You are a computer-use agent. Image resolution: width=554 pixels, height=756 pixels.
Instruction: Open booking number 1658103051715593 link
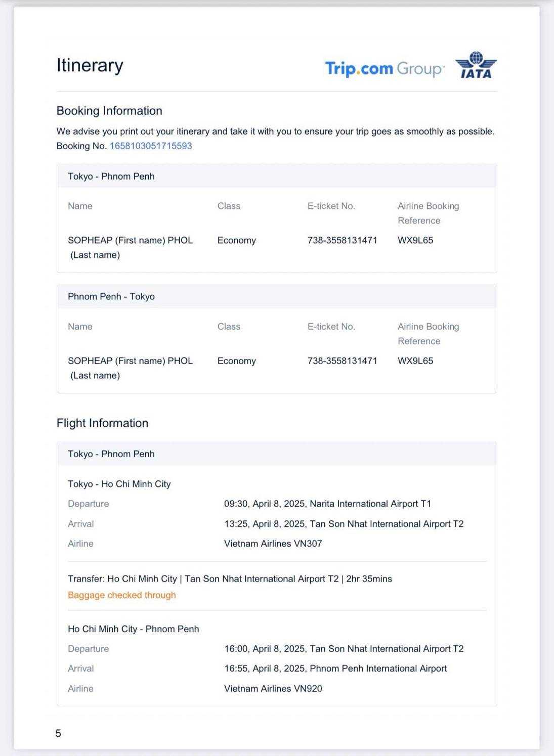pyautogui.click(x=151, y=146)
